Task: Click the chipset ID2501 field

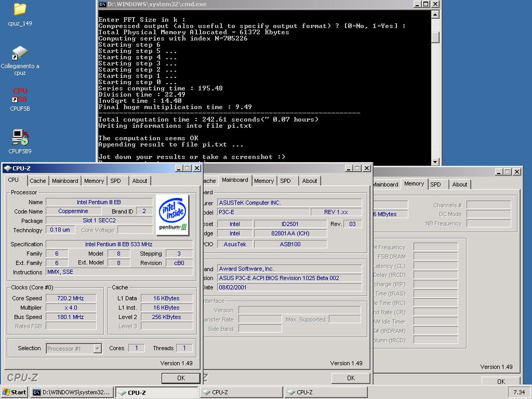Action: pyautogui.click(x=290, y=224)
